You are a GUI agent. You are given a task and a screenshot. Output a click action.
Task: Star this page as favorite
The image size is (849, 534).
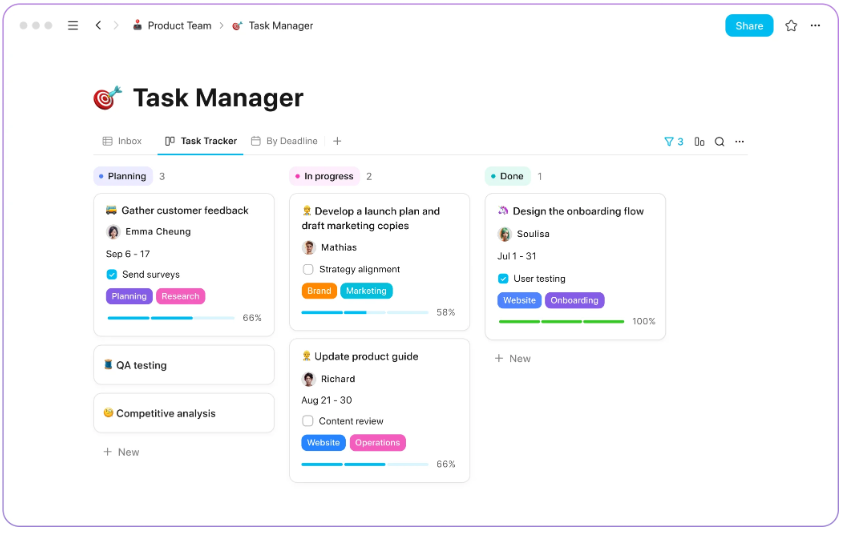click(x=791, y=25)
